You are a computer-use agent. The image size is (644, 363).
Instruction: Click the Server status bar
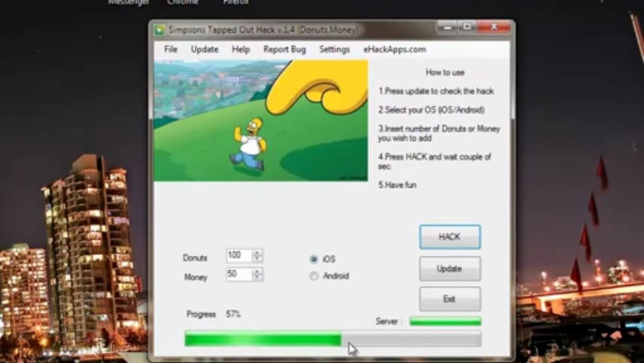445,321
